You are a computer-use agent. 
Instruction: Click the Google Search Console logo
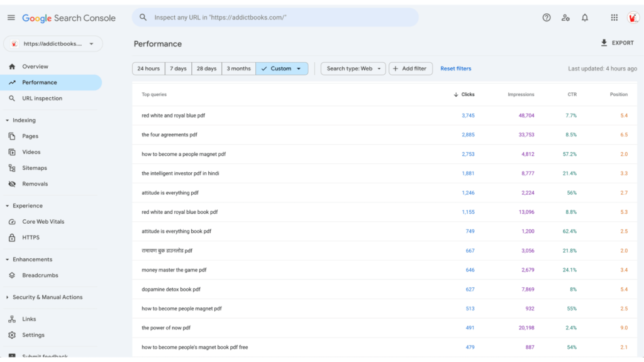pyautogui.click(x=69, y=18)
